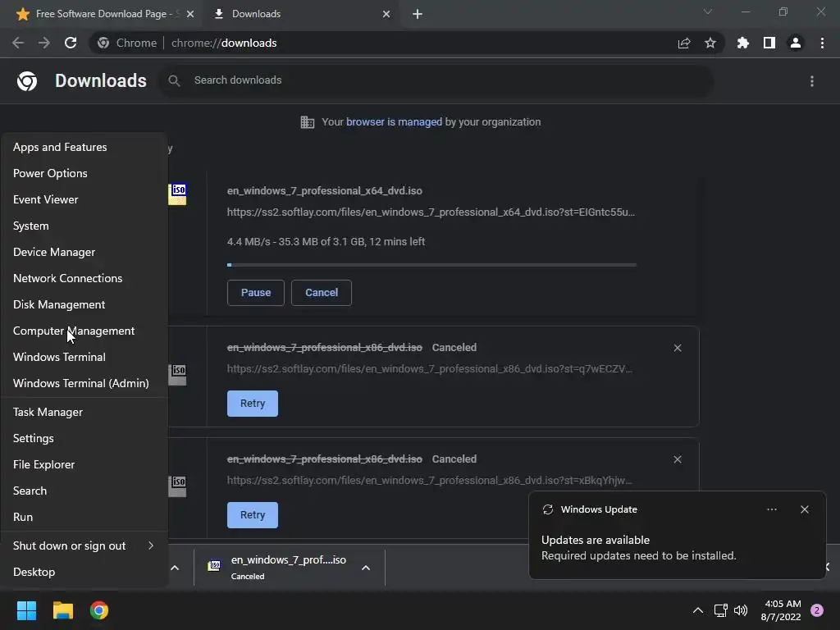Open the Windows Start button
This screenshot has height=630, width=840.
(26, 610)
